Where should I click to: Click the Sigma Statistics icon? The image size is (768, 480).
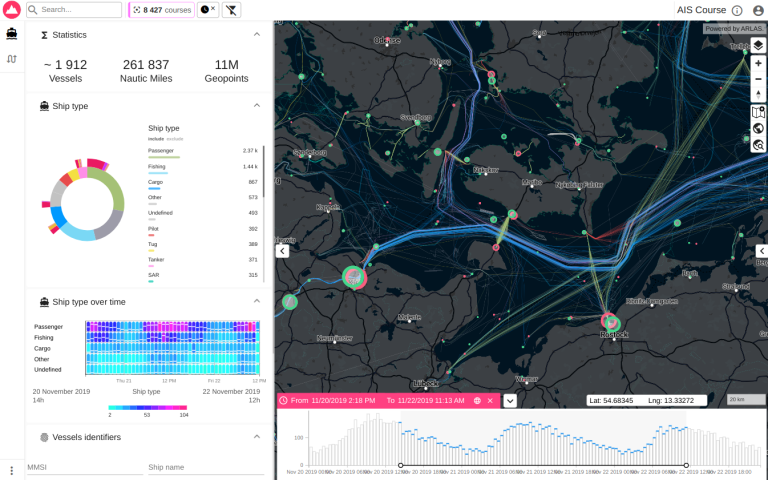coord(44,35)
